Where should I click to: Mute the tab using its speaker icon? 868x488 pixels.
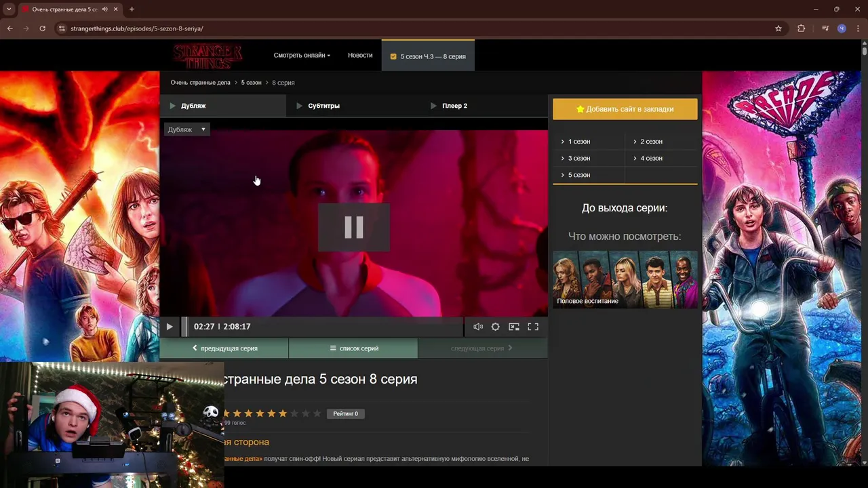(x=104, y=9)
